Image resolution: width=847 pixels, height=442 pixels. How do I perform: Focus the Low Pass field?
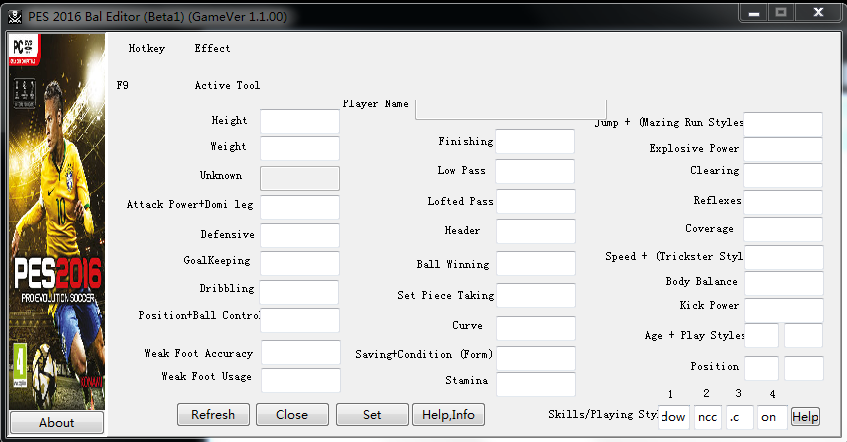(x=535, y=171)
